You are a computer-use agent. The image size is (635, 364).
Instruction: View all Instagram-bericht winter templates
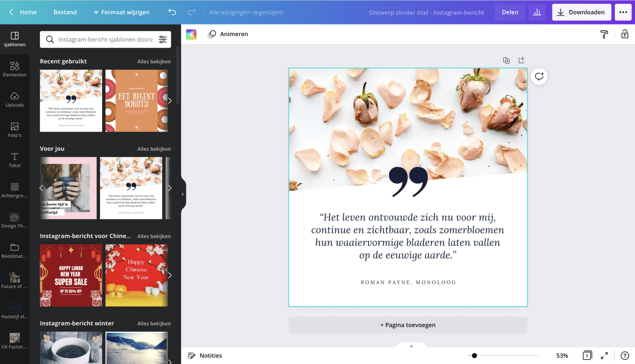coord(154,323)
